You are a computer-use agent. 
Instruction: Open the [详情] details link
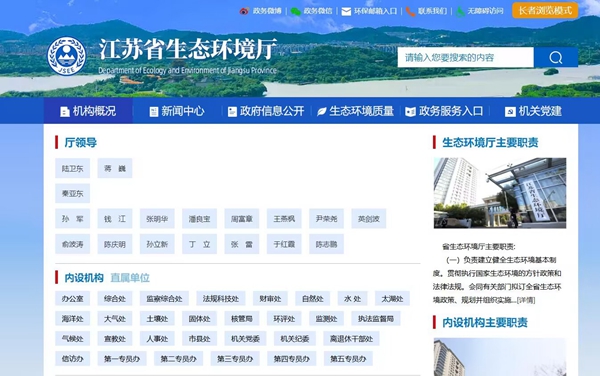526,300
